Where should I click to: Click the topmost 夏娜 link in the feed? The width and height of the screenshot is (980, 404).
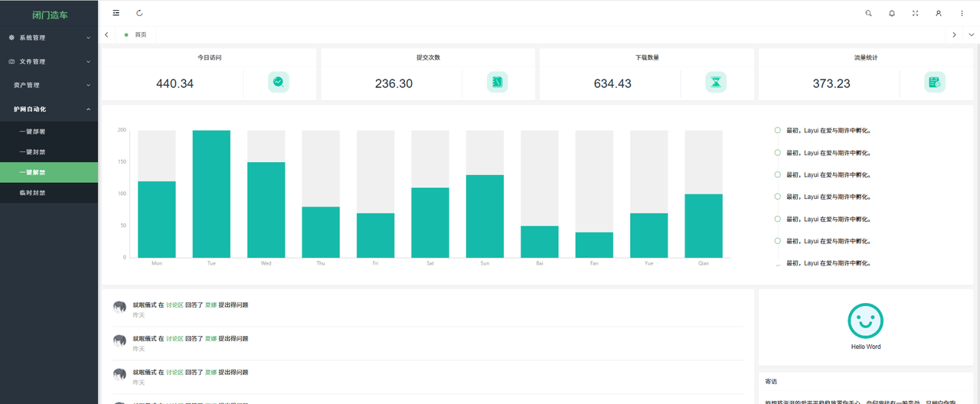coord(211,305)
